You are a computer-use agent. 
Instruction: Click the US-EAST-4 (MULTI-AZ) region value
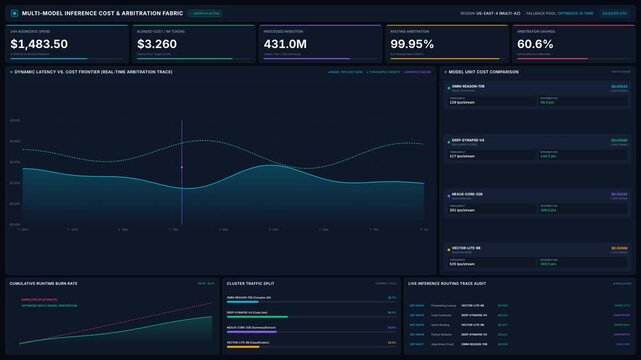pos(498,13)
